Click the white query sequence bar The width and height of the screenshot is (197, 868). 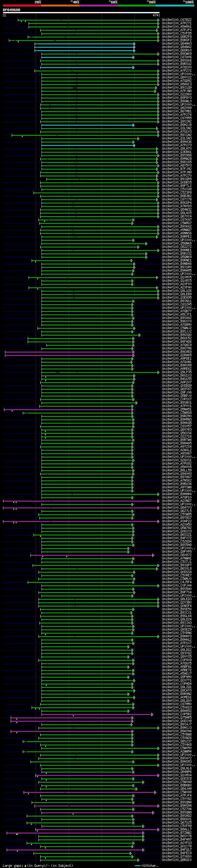81,13
